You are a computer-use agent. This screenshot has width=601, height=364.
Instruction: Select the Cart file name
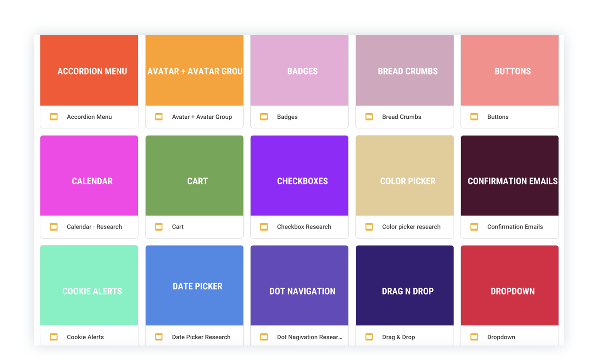[x=178, y=227]
